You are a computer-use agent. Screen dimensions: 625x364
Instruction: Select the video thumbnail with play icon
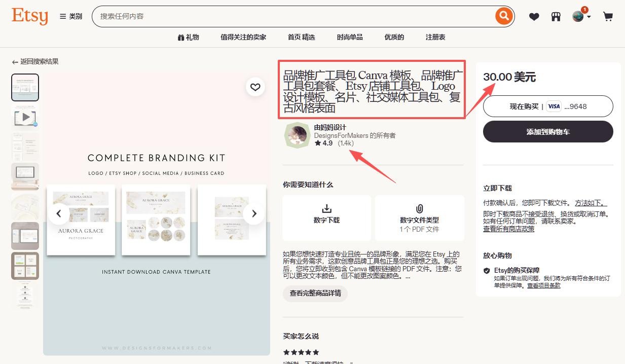pos(25,117)
